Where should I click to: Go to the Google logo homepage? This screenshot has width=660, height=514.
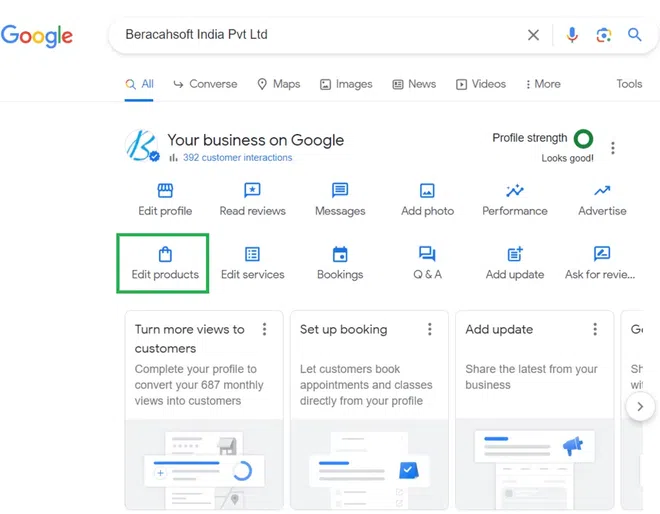[x=37, y=36]
